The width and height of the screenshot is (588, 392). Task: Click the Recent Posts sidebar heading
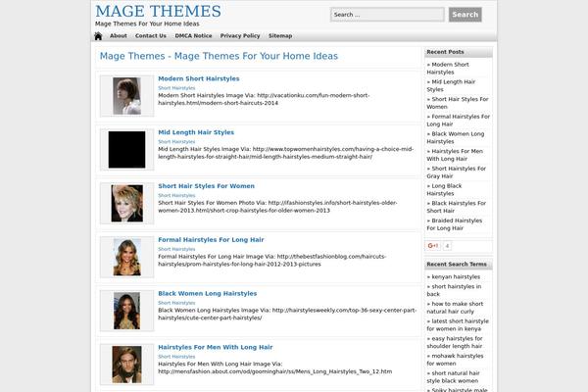coord(445,52)
